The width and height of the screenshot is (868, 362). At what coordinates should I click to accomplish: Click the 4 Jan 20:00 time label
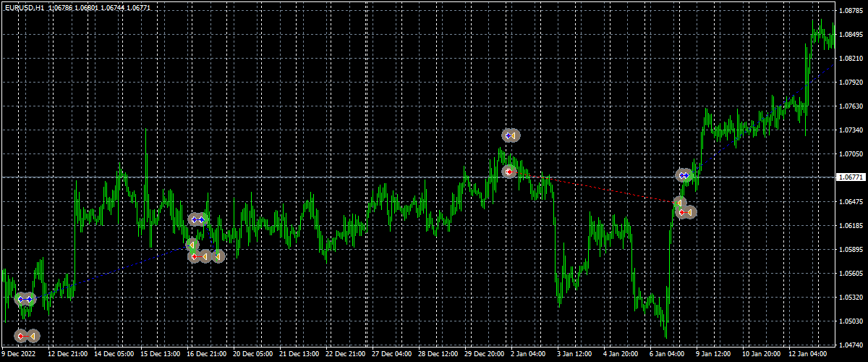(621, 355)
